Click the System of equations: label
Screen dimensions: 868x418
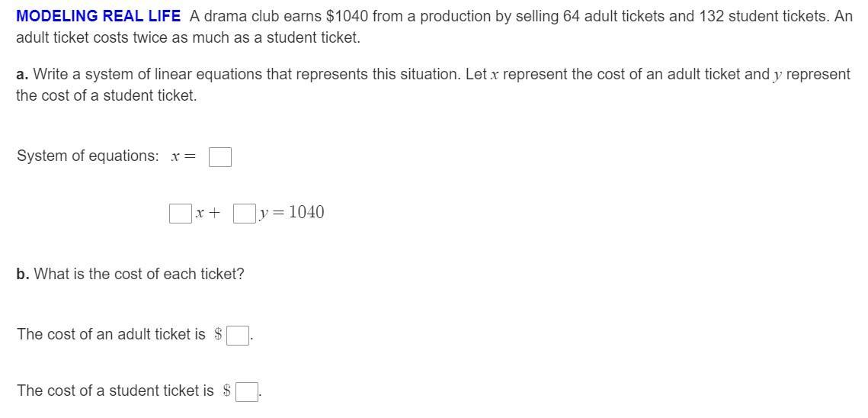(88, 156)
